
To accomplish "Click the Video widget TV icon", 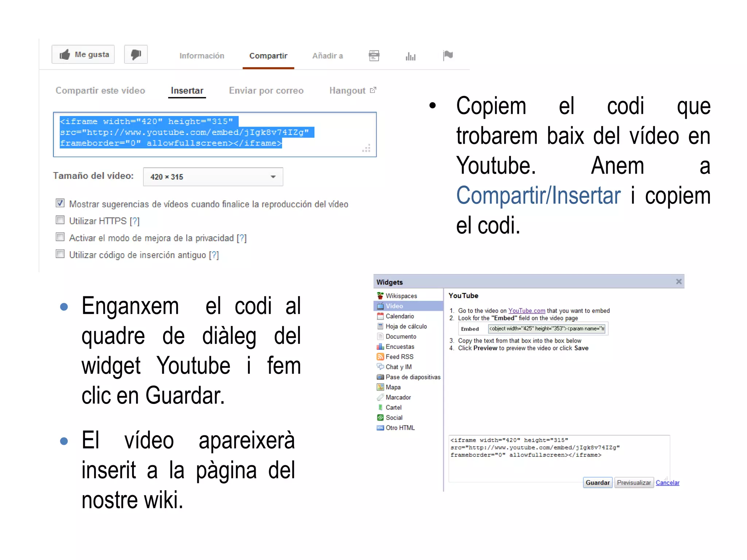I will point(380,306).
